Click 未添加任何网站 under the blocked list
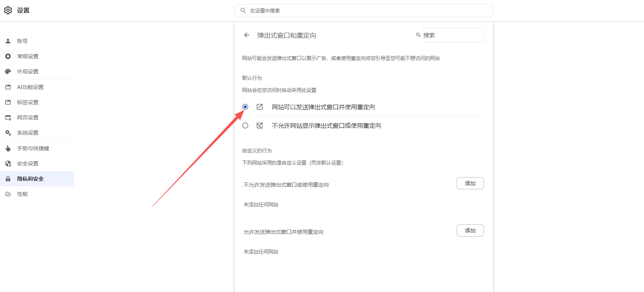 pyautogui.click(x=261, y=205)
